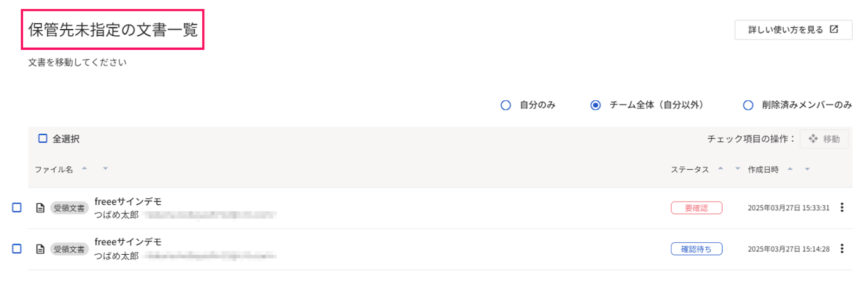Open kebab menu for the 15:33:31 document

(x=841, y=207)
